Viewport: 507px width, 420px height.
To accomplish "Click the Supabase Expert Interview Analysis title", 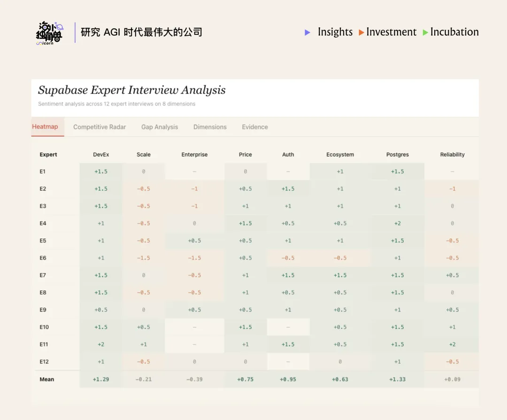I will click(132, 90).
